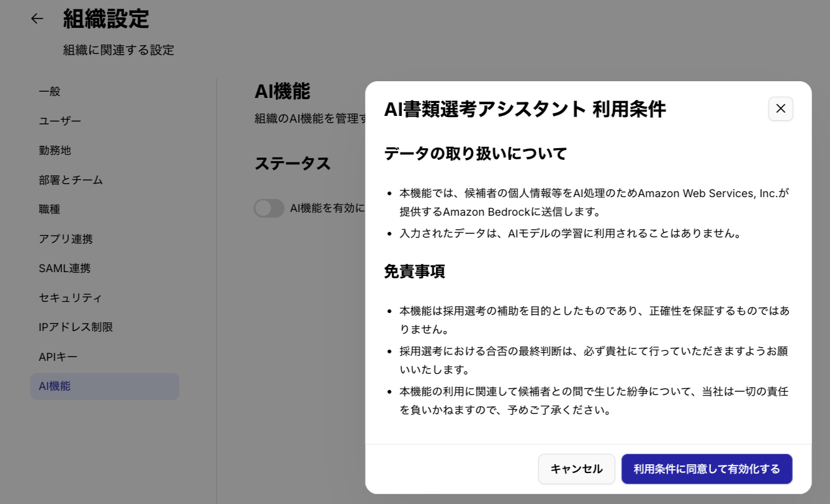This screenshot has height=504, width=830.
Task: Close the 利用条件 dialog with the X
Action: tap(780, 108)
